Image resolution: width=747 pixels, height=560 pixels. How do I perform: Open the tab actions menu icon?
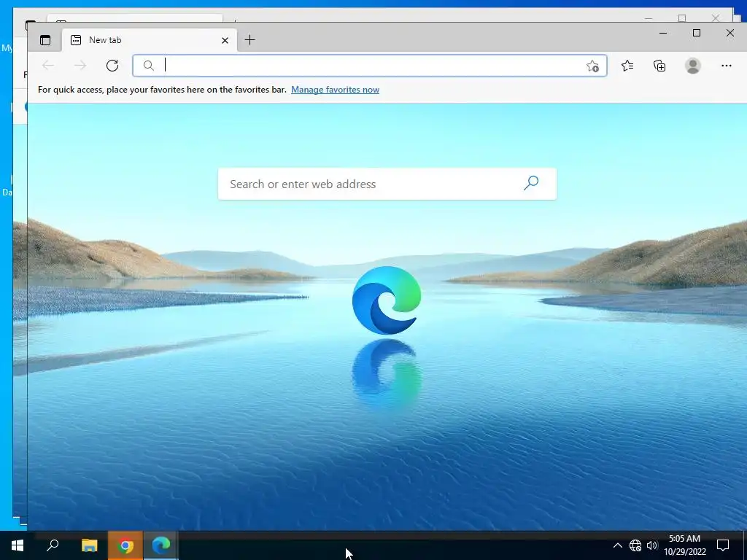(45, 40)
